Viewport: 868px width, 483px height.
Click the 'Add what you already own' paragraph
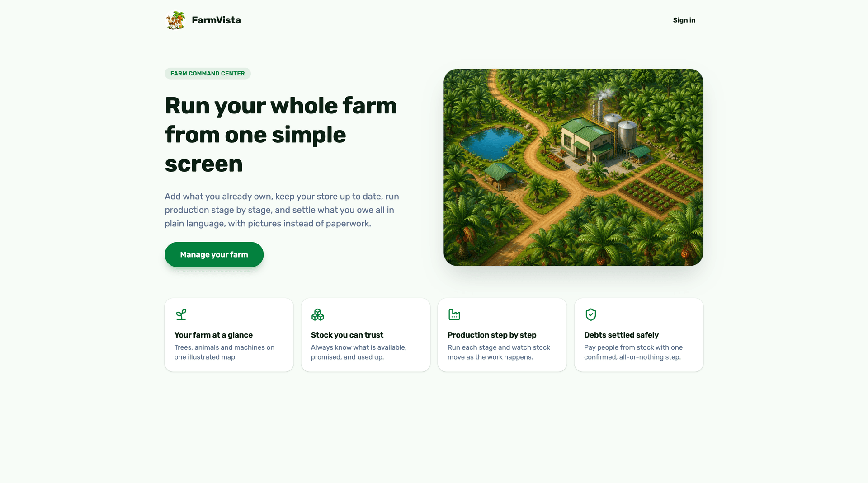pyautogui.click(x=282, y=210)
